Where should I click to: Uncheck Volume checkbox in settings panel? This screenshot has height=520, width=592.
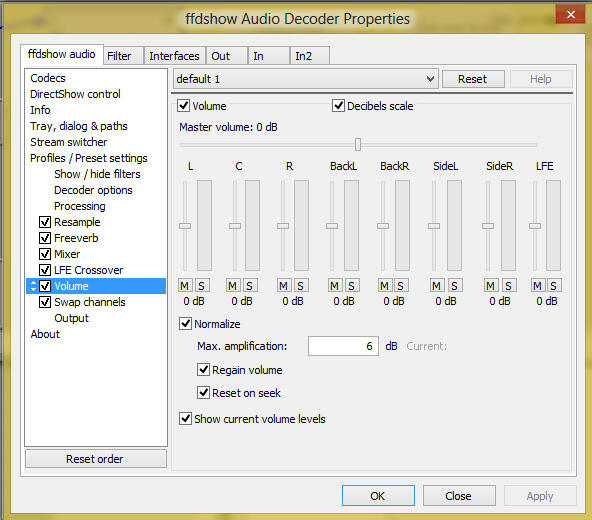click(x=184, y=106)
